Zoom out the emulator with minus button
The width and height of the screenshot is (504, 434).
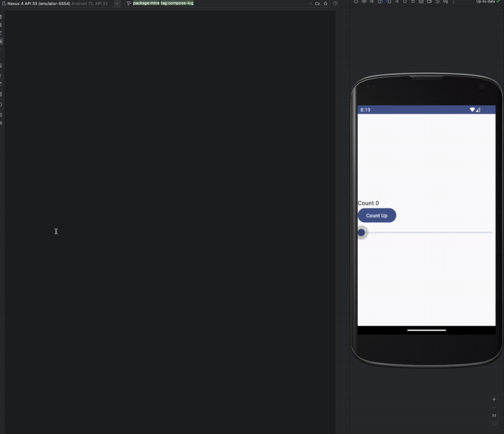pyautogui.click(x=494, y=407)
